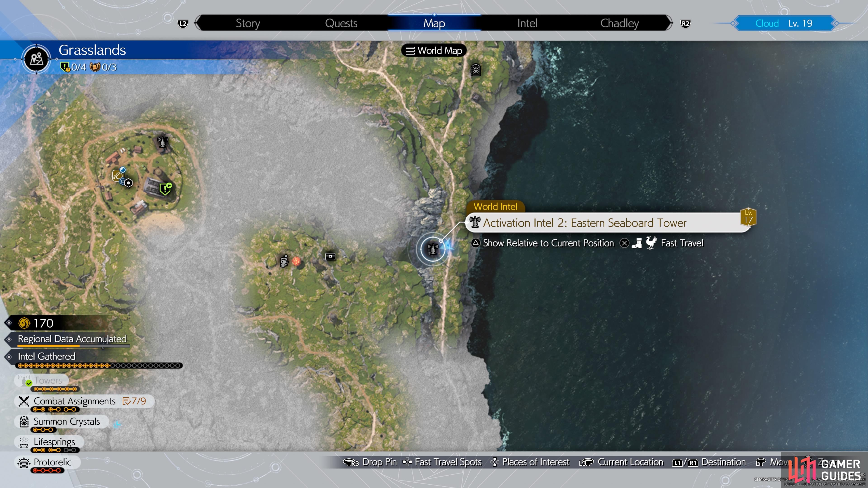
Task: Click the treasure cache map marker
Action: pos(330,257)
